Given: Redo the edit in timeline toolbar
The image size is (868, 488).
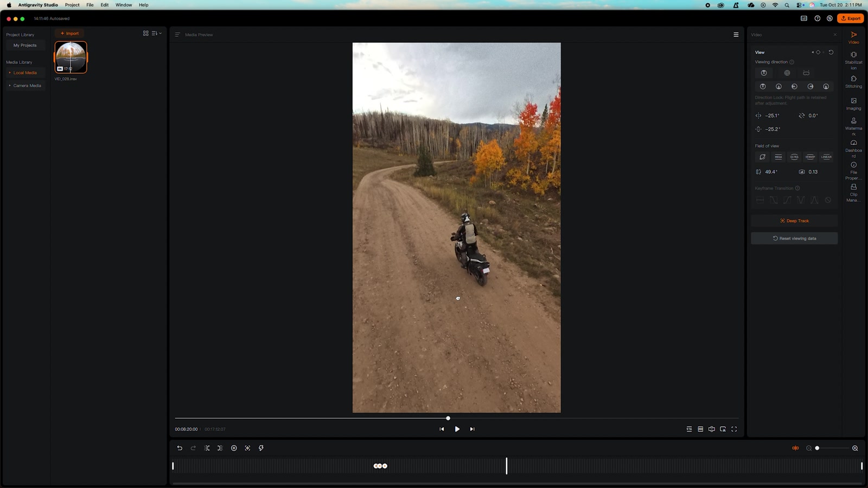Looking at the screenshot, I should click(x=193, y=448).
